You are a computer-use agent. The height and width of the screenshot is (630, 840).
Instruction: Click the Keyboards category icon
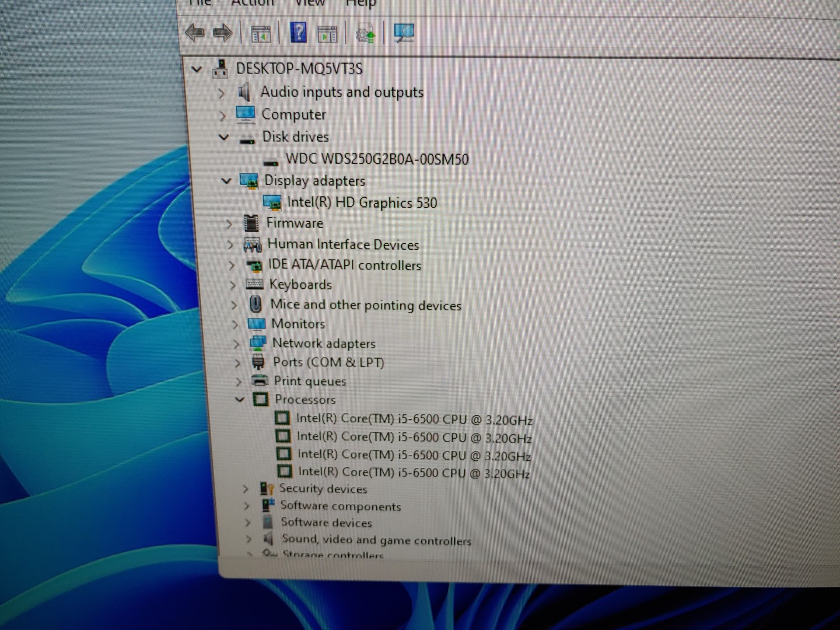pos(255,284)
